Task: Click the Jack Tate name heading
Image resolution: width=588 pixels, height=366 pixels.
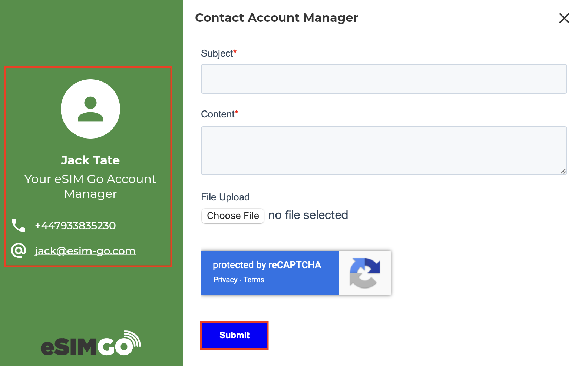Action: click(90, 160)
